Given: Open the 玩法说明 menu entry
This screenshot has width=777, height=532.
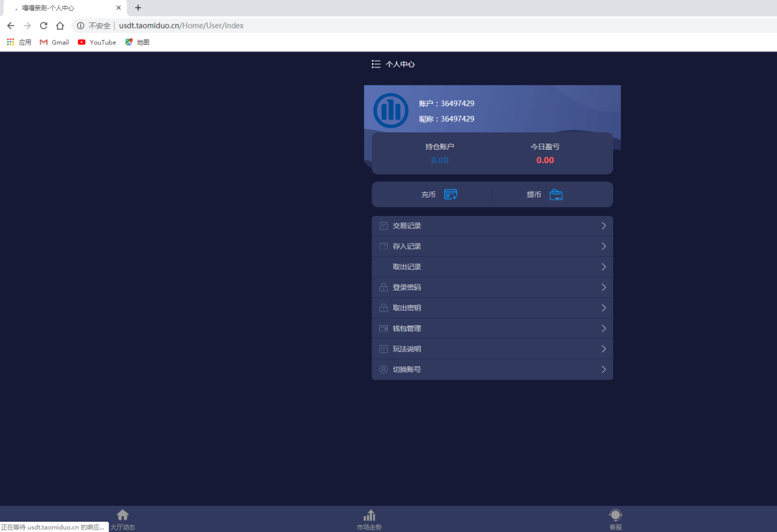Looking at the screenshot, I should click(407, 349).
